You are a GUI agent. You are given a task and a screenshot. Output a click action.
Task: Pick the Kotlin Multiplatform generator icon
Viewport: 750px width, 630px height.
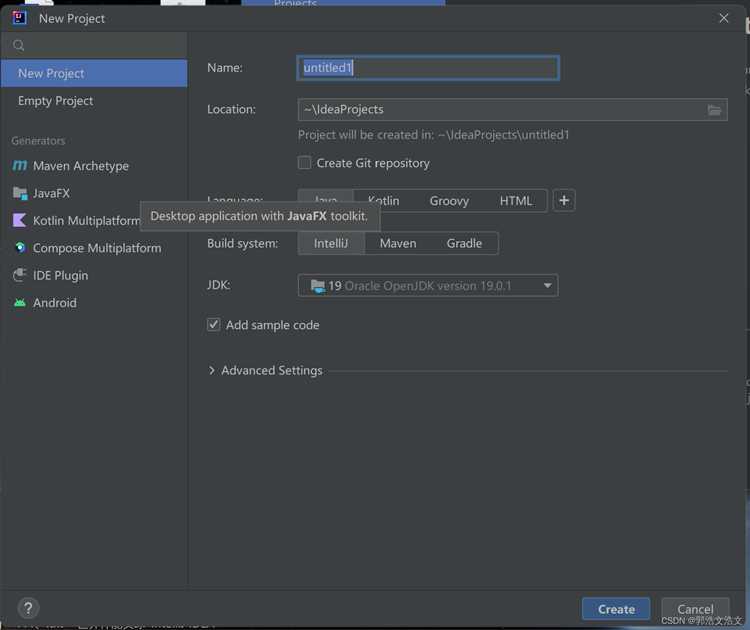pos(20,221)
